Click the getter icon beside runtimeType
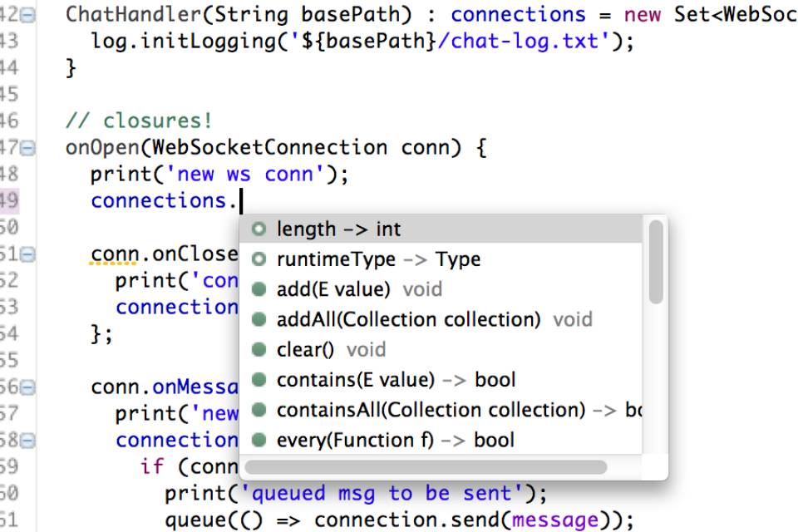 coord(259,259)
